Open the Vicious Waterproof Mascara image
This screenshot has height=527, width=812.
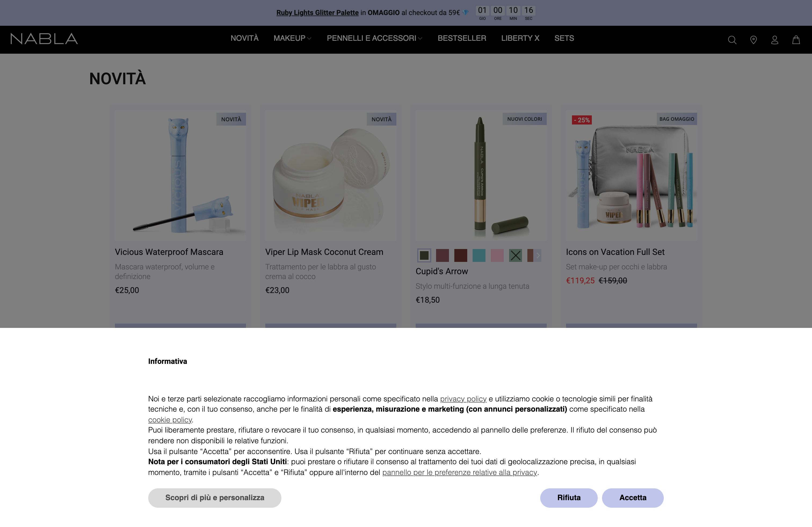(180, 175)
